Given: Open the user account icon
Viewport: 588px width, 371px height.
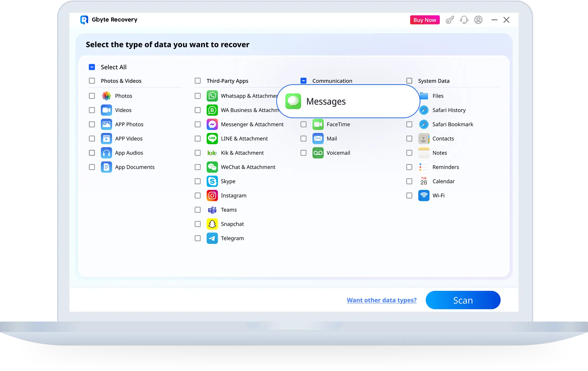Looking at the screenshot, I should 478,20.
